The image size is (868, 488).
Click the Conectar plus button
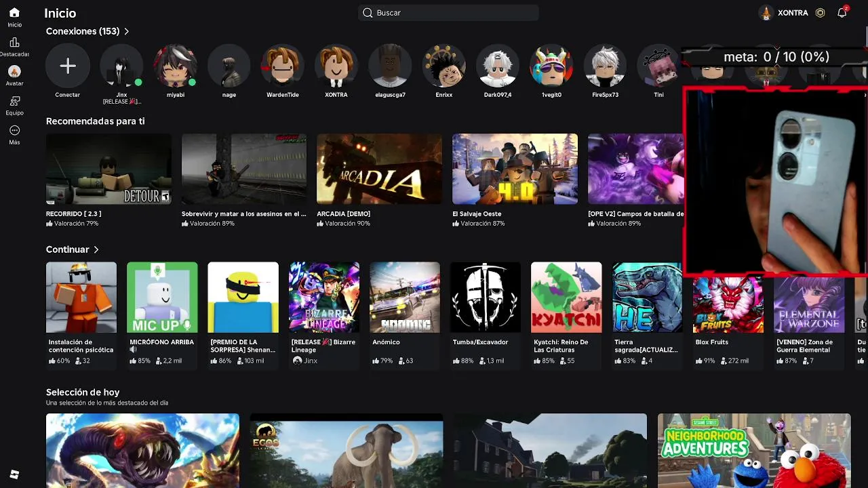click(67, 66)
